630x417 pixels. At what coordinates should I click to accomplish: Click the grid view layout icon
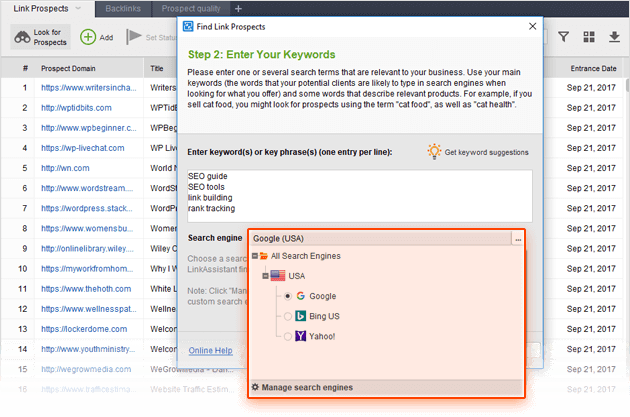click(x=589, y=37)
